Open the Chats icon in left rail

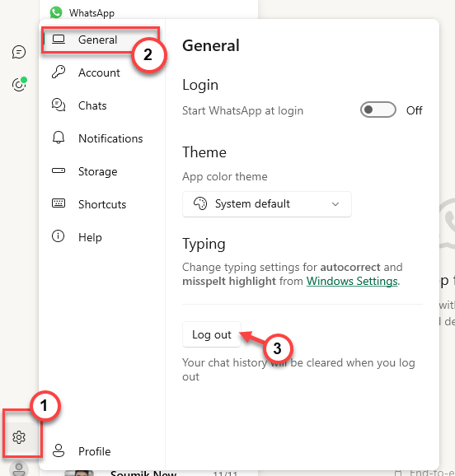tap(19, 52)
